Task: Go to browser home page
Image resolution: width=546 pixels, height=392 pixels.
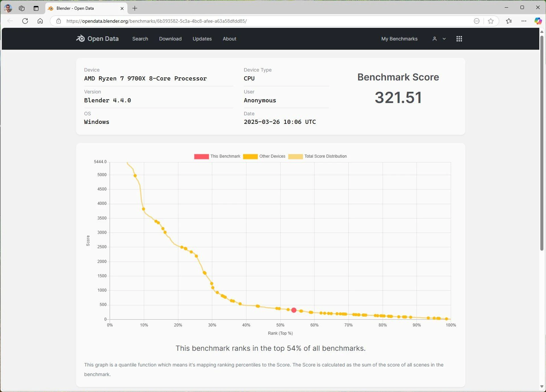Action: [x=40, y=21]
